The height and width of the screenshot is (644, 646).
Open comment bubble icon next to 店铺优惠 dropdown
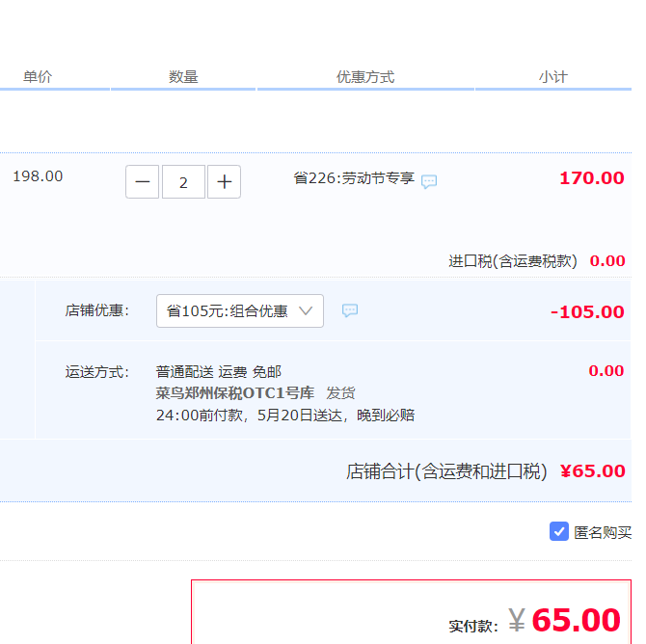point(350,310)
